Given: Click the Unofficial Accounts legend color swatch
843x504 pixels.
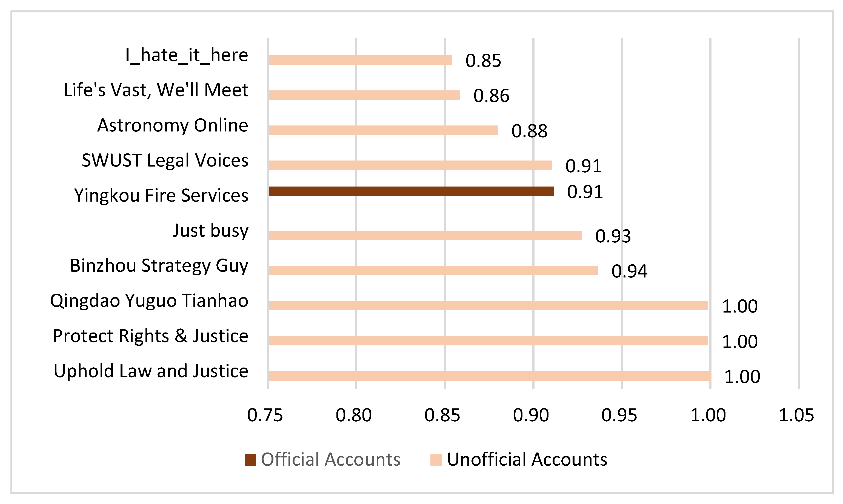Looking at the screenshot, I should pyautogui.click(x=436, y=460).
